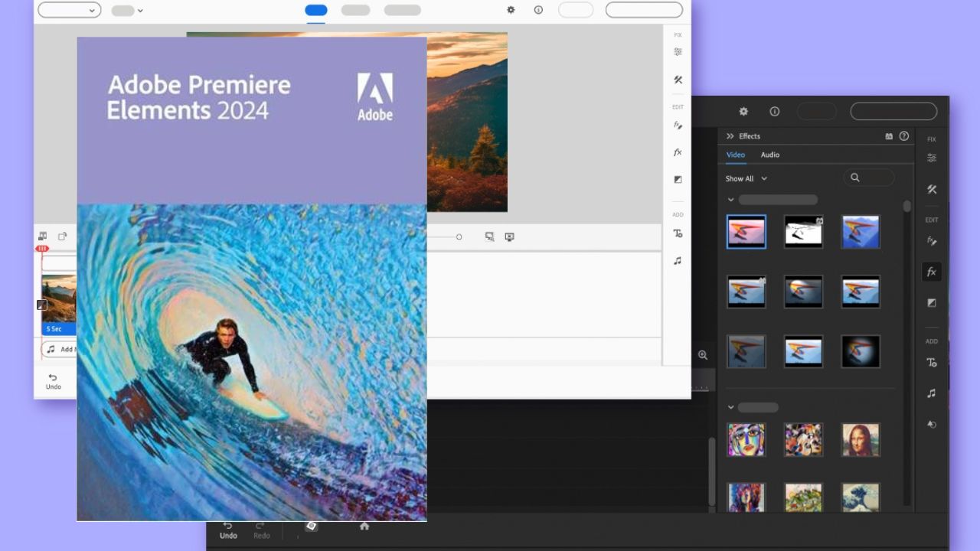Screen dimensions: 980x551
Task: Switch to the Video tab in Effects
Action: (735, 155)
